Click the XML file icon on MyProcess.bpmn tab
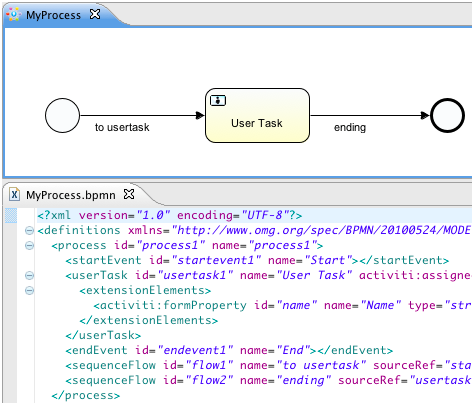 [14, 195]
